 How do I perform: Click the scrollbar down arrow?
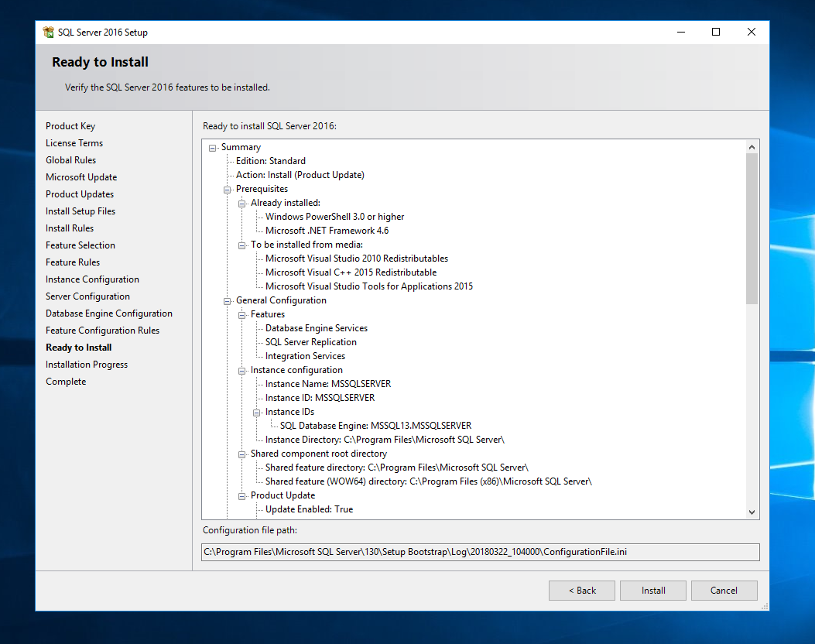[752, 512]
